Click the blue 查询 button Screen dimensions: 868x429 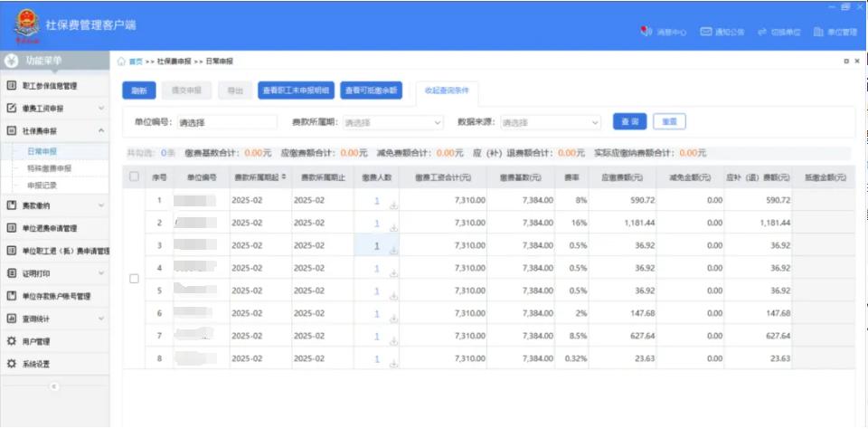pos(630,121)
